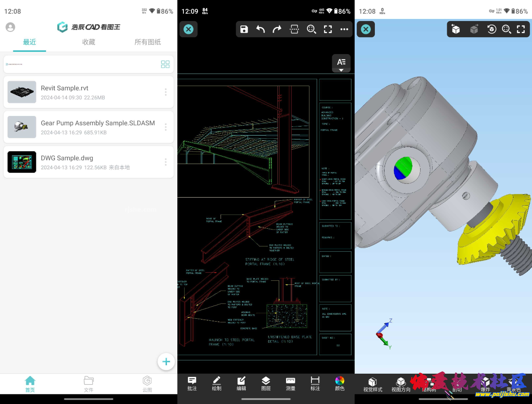Go to 文件 in the bottom navigation
The image size is (532, 404).
(x=88, y=384)
